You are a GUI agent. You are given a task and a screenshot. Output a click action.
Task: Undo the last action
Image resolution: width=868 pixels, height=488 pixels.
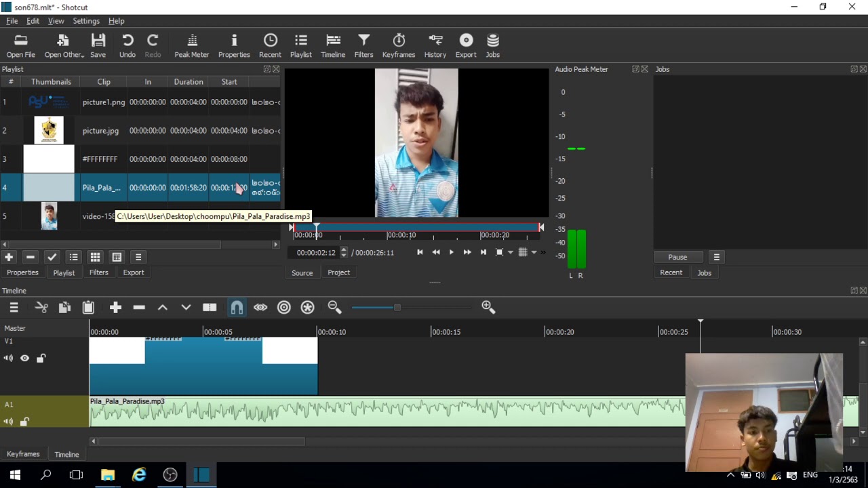127,46
